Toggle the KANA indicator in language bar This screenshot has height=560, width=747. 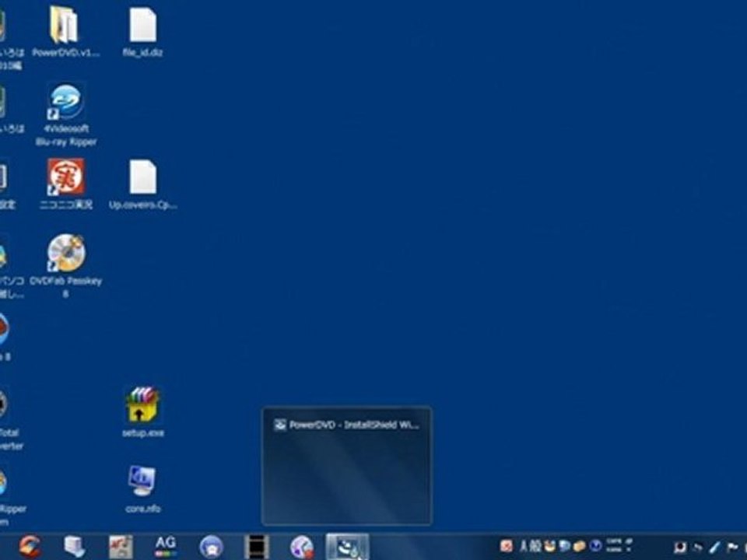pos(614,550)
